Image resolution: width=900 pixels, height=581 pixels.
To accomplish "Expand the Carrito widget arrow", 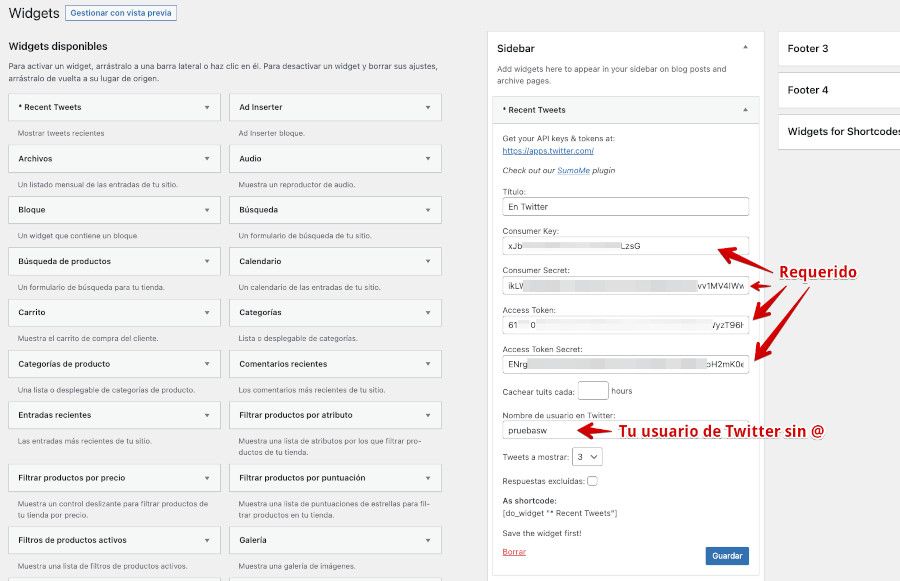I will tap(207, 312).
